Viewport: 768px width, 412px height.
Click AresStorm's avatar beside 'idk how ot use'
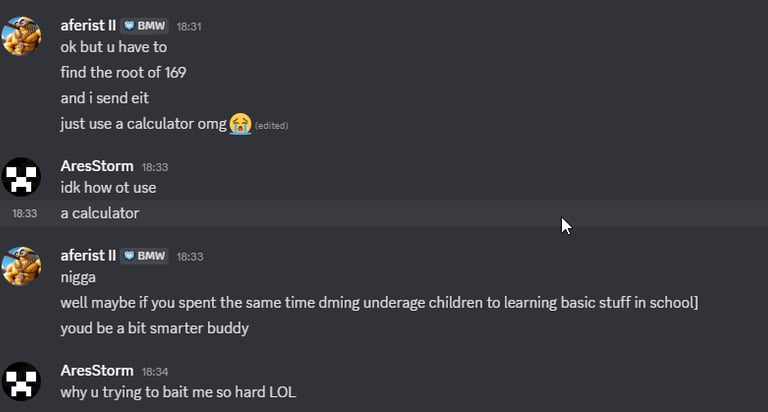pyautogui.click(x=21, y=176)
